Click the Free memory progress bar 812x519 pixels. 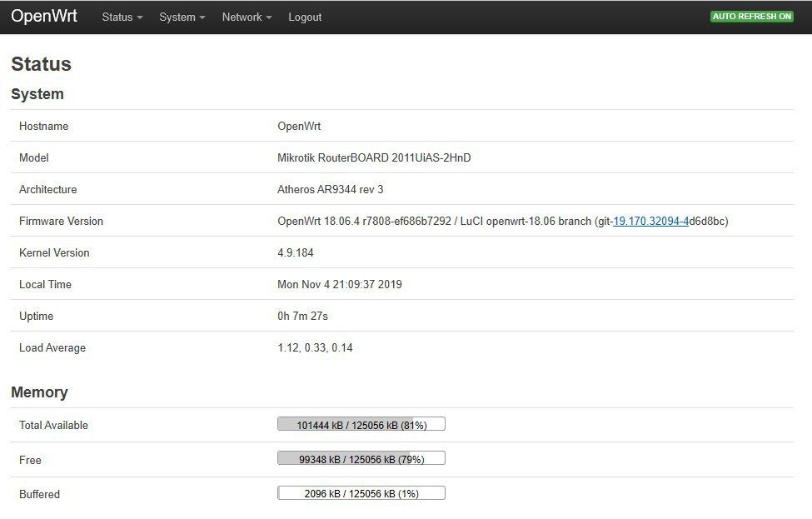point(361,458)
